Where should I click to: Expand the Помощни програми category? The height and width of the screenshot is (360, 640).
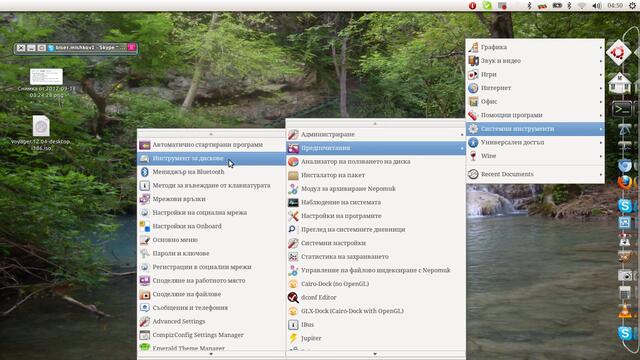[535, 115]
